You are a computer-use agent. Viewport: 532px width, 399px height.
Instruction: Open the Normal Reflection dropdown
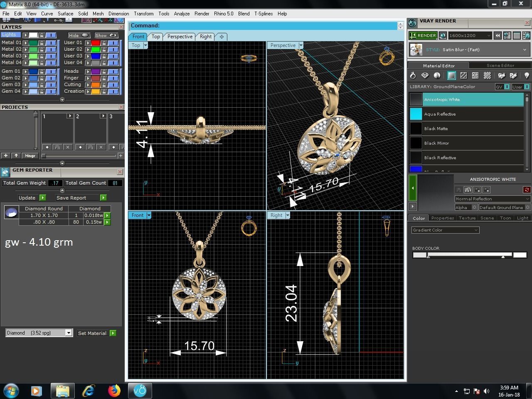click(x=493, y=199)
